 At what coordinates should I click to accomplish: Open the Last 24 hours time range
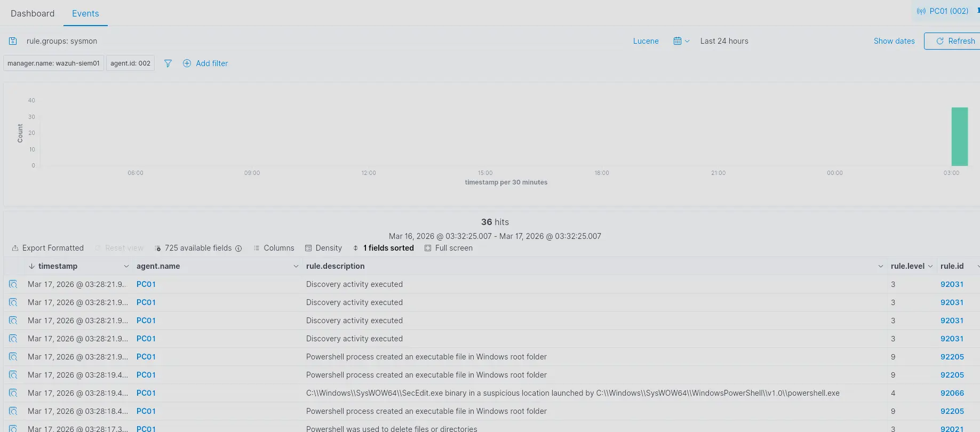pos(724,41)
